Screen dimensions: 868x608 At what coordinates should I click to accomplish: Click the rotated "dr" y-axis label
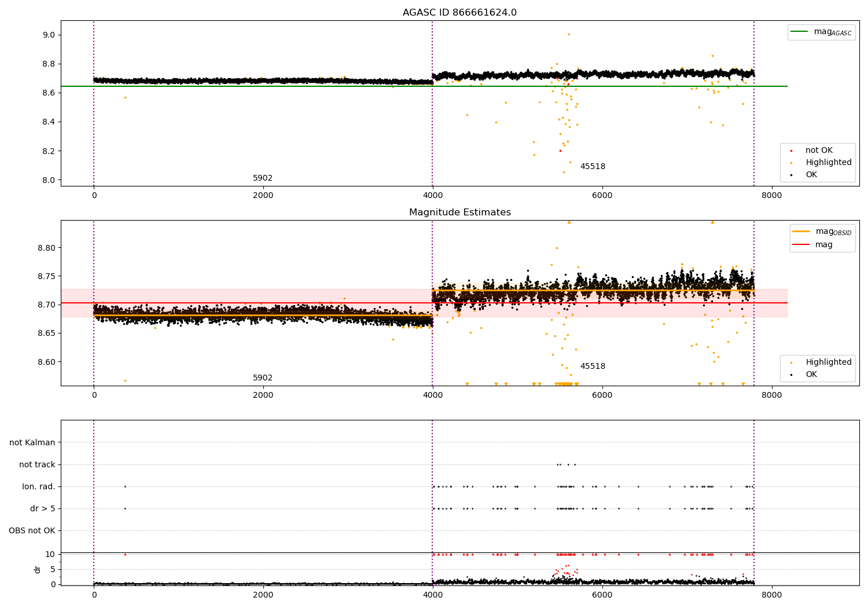coord(38,569)
